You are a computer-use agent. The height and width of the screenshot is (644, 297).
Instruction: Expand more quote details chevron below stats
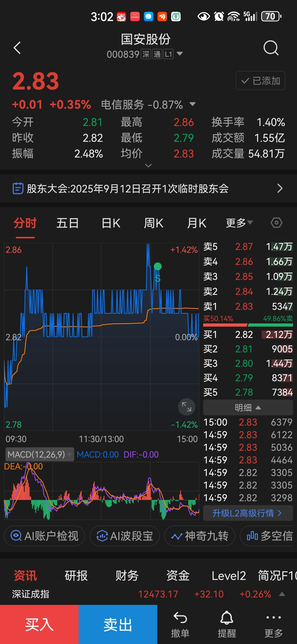click(x=148, y=165)
